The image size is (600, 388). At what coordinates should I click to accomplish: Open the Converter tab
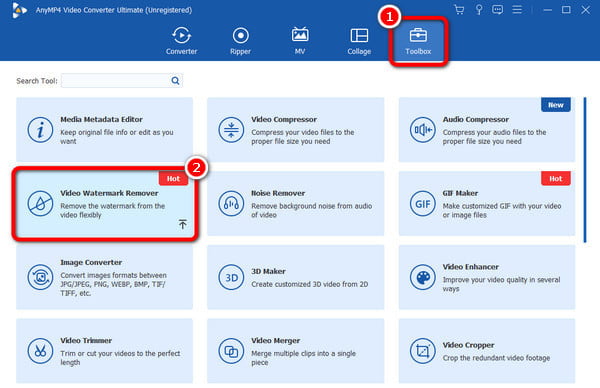coord(181,41)
